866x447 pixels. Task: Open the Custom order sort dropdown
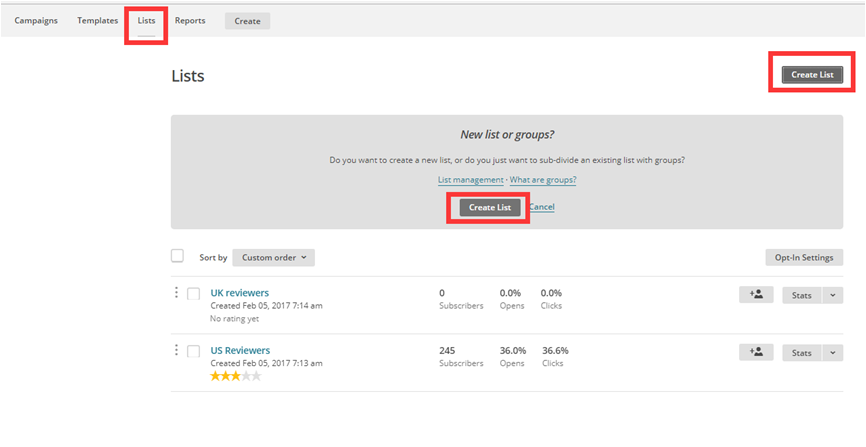(x=273, y=257)
